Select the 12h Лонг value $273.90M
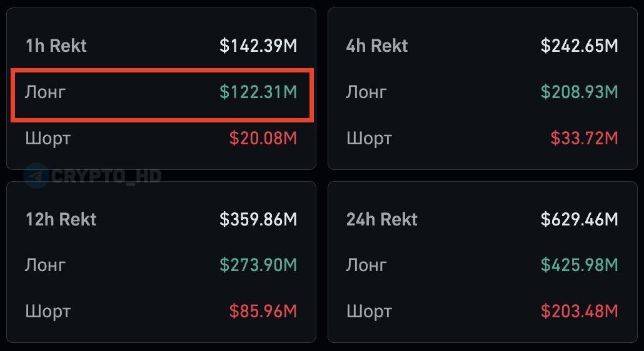This screenshot has height=351, width=644. coord(258,265)
